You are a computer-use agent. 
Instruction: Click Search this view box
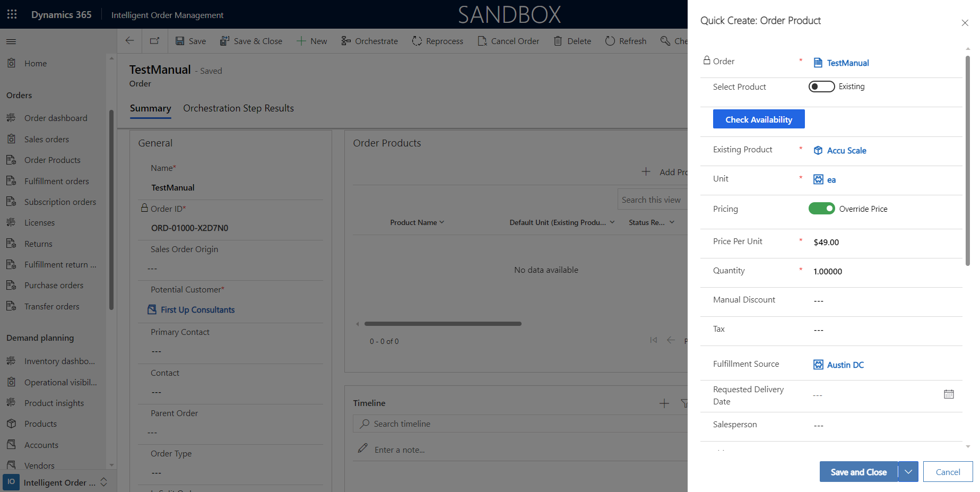point(653,200)
